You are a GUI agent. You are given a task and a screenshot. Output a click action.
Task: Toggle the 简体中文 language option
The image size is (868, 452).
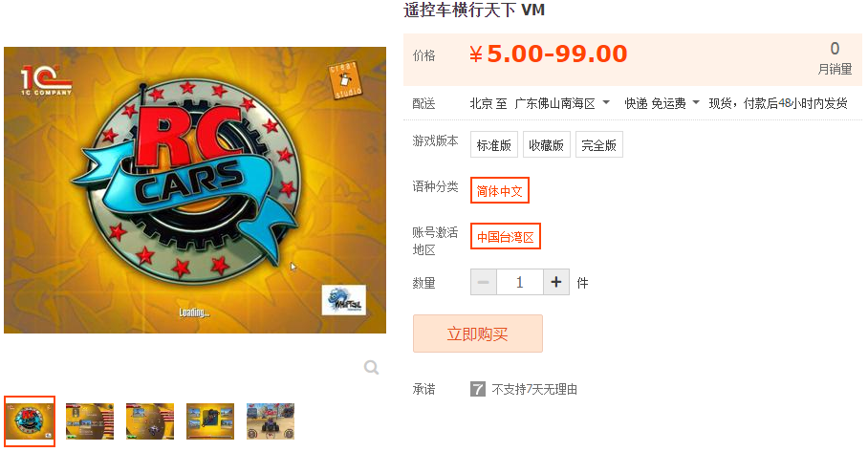coord(500,191)
